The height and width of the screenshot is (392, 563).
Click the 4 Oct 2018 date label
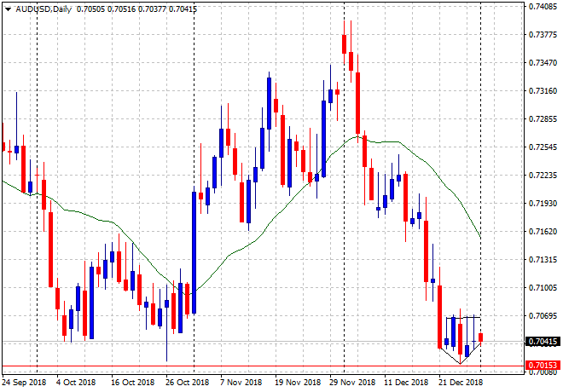pyautogui.click(x=76, y=383)
